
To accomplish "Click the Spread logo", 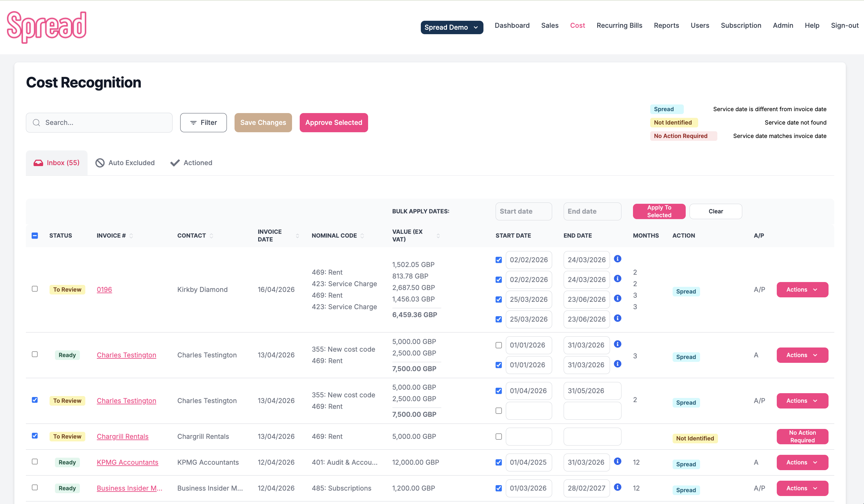I will (x=46, y=27).
